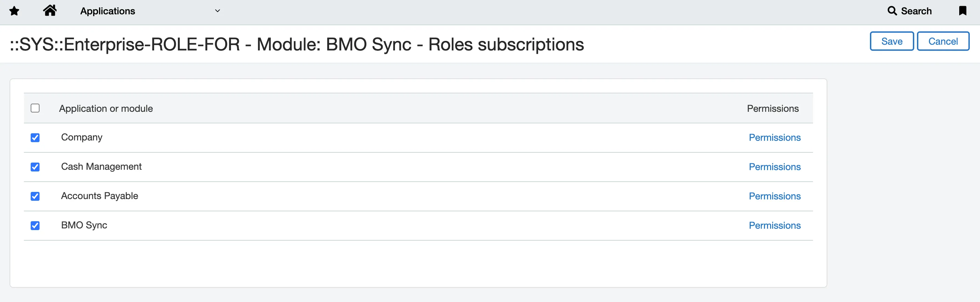This screenshot has height=302, width=980.
Task: Click the Application or module column header
Action: 106,109
